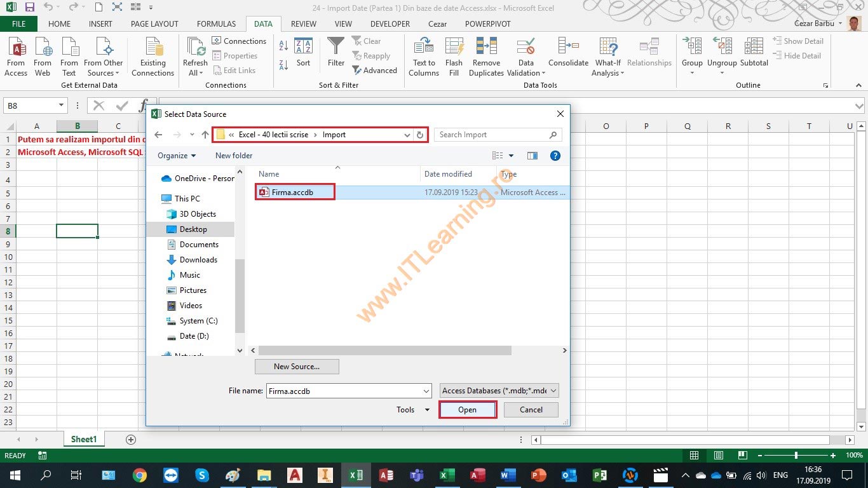Viewport: 868px width, 488px height.
Task: Switch to the HOME tab
Action: (x=60, y=24)
